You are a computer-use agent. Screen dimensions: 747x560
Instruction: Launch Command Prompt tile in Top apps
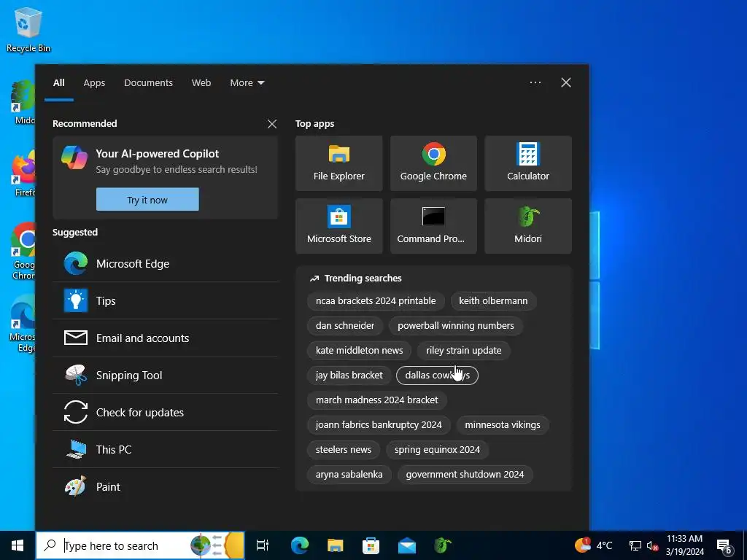click(x=433, y=226)
